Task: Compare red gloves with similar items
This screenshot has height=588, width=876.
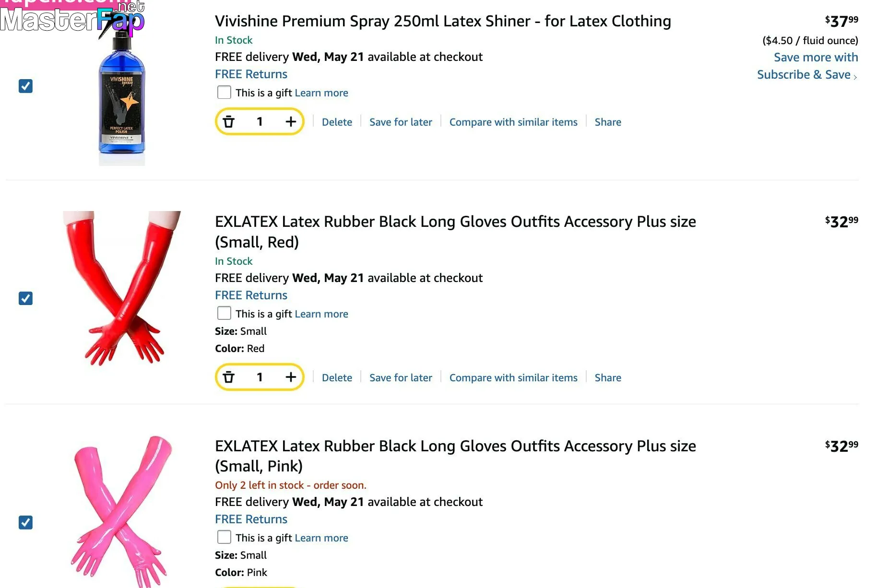Action: (513, 378)
